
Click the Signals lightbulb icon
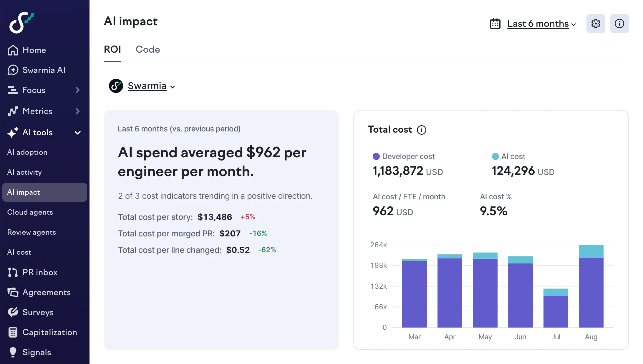13,352
